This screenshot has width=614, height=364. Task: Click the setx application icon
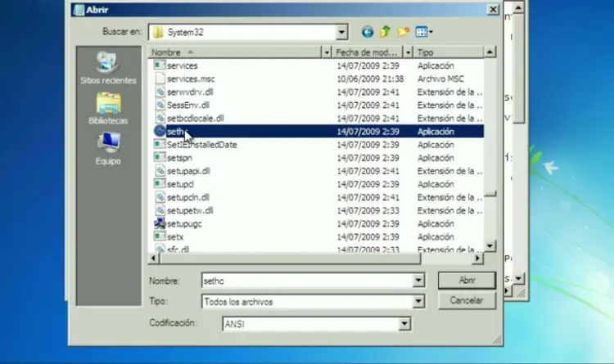click(x=160, y=236)
